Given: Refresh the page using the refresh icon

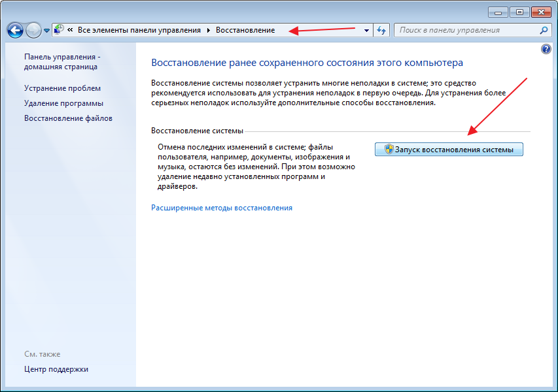Looking at the screenshot, I should click(382, 30).
